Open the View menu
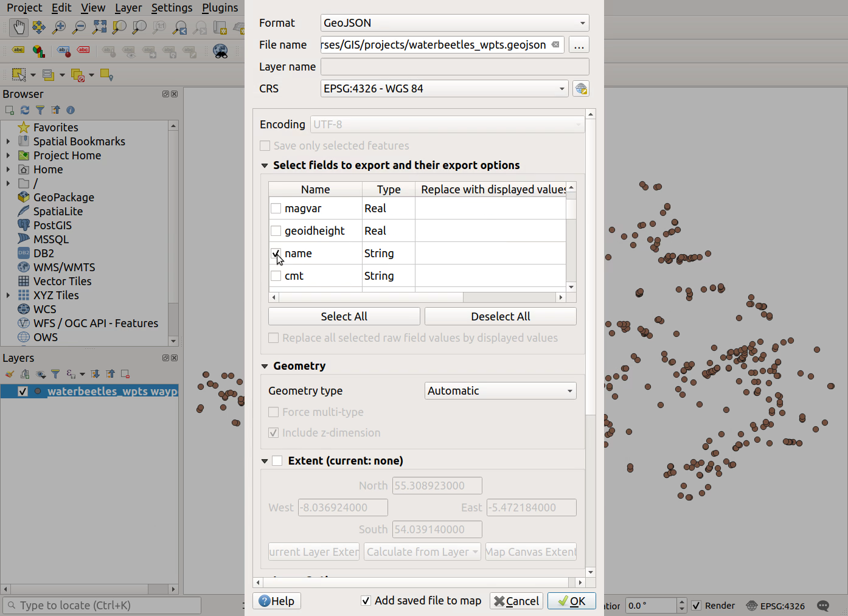 pos(93,8)
